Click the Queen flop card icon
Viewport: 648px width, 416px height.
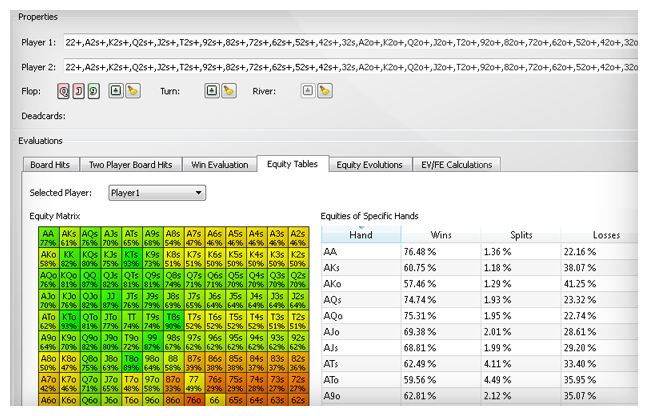(x=64, y=91)
